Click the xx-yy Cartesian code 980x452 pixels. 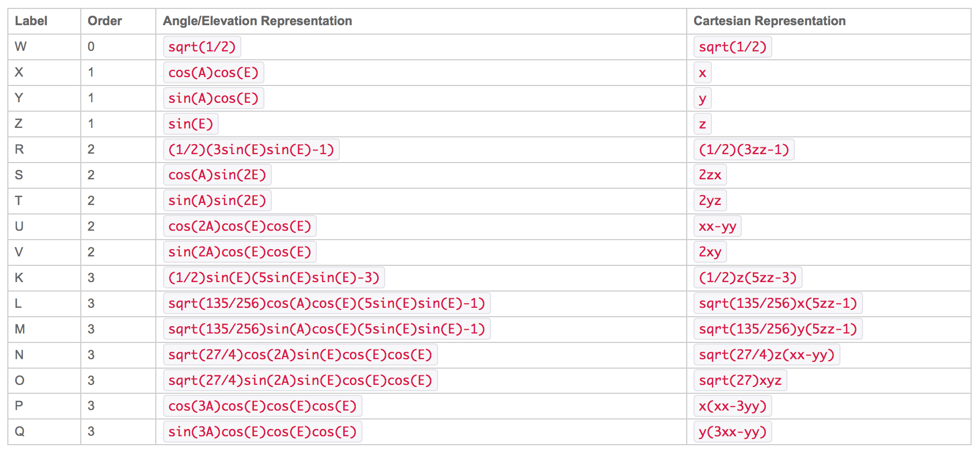[717, 226]
